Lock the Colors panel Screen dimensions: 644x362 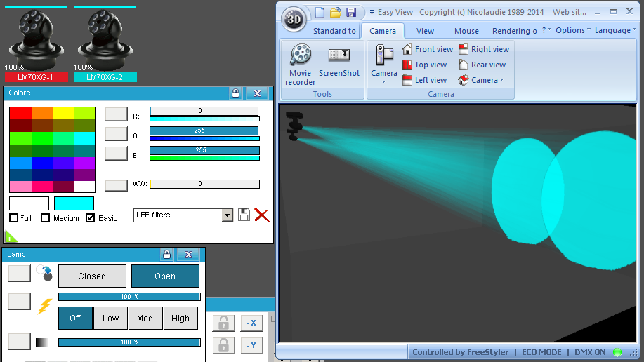235,93
